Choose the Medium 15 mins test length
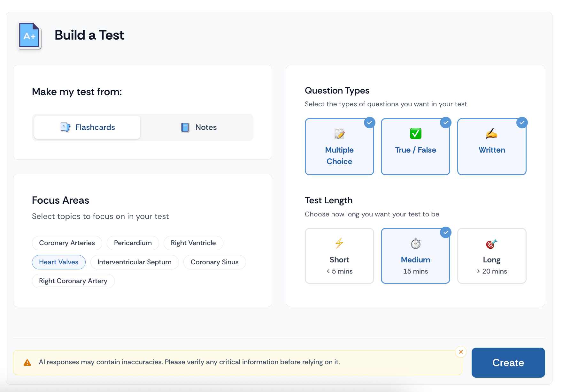This screenshot has height=392, width=563. click(x=415, y=256)
